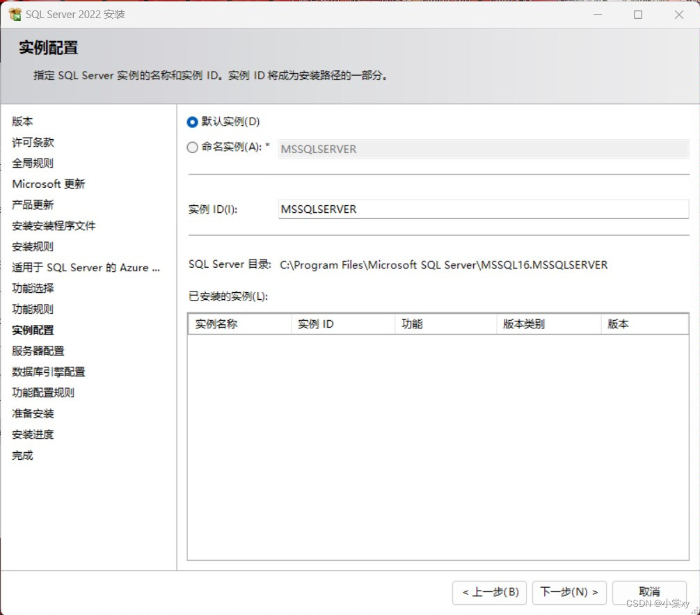Click 安装规则 in sidebar
The image size is (700, 615).
(33, 247)
